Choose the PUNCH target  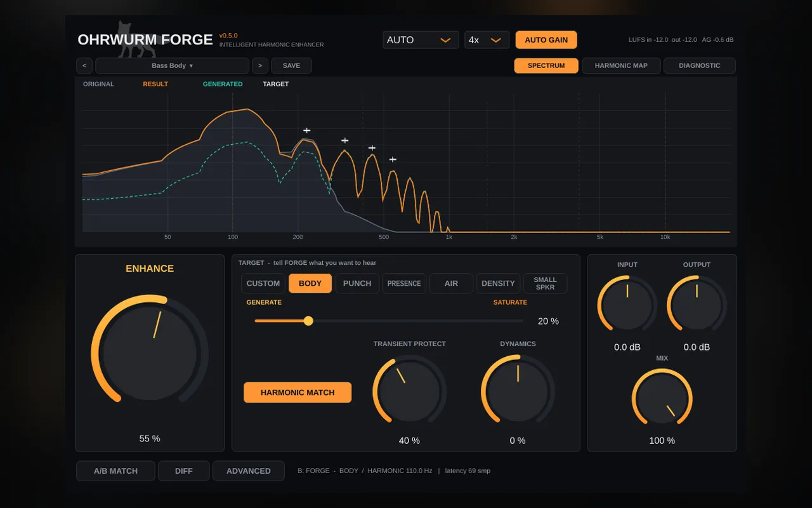357,283
